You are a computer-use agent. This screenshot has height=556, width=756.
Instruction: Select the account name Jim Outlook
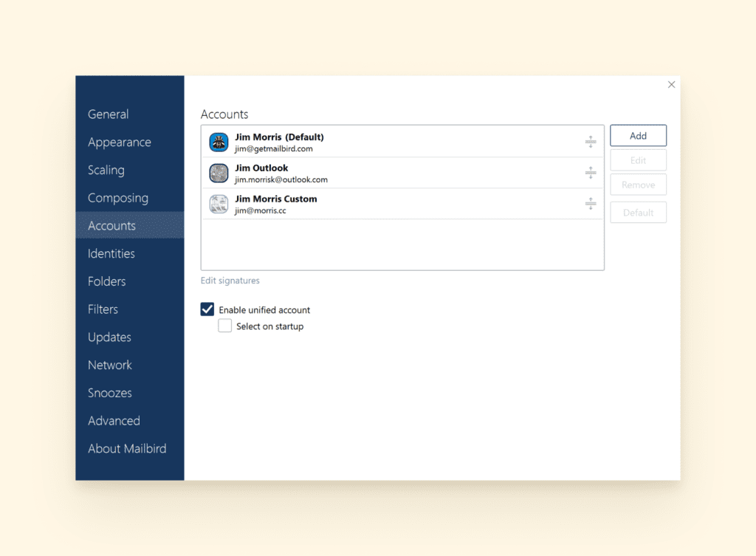pos(261,168)
